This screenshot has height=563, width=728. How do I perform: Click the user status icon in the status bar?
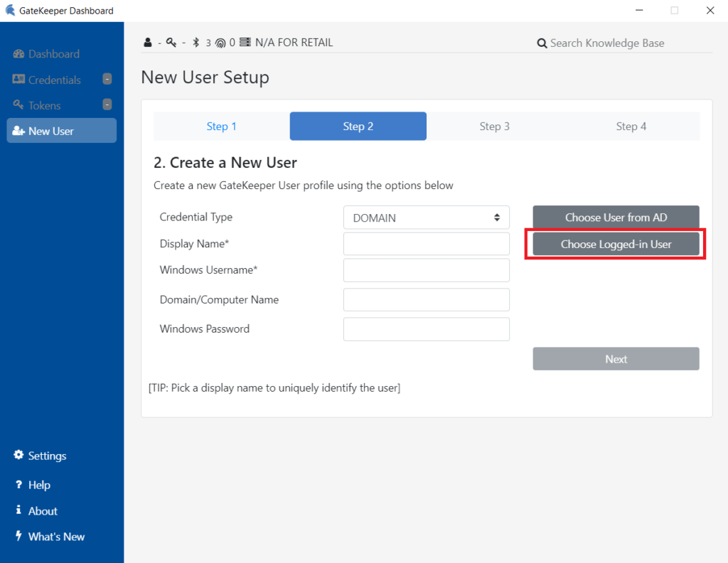click(x=147, y=42)
